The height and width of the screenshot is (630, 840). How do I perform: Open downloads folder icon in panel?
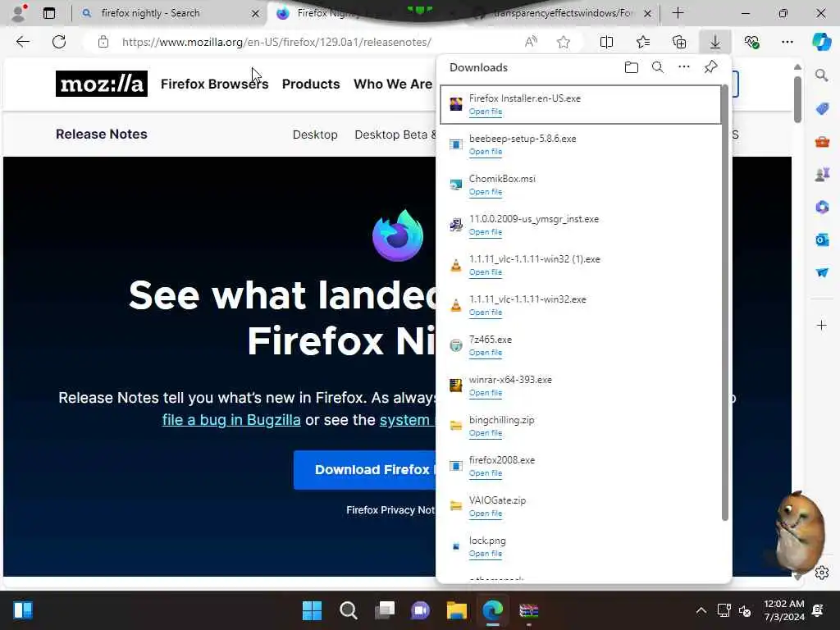(x=632, y=67)
